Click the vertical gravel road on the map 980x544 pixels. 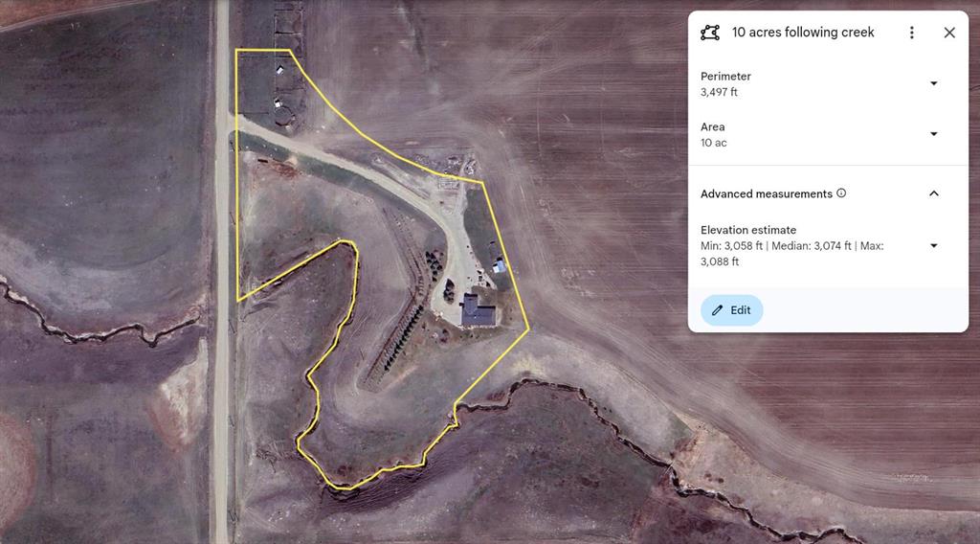(x=222, y=272)
